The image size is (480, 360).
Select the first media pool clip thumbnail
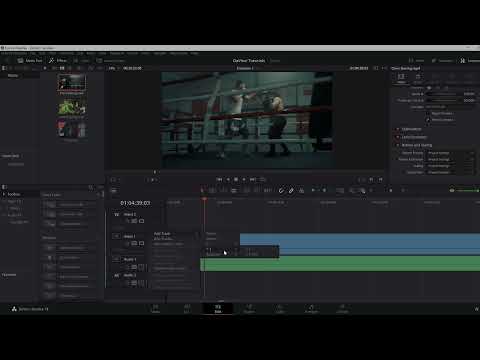72,82
